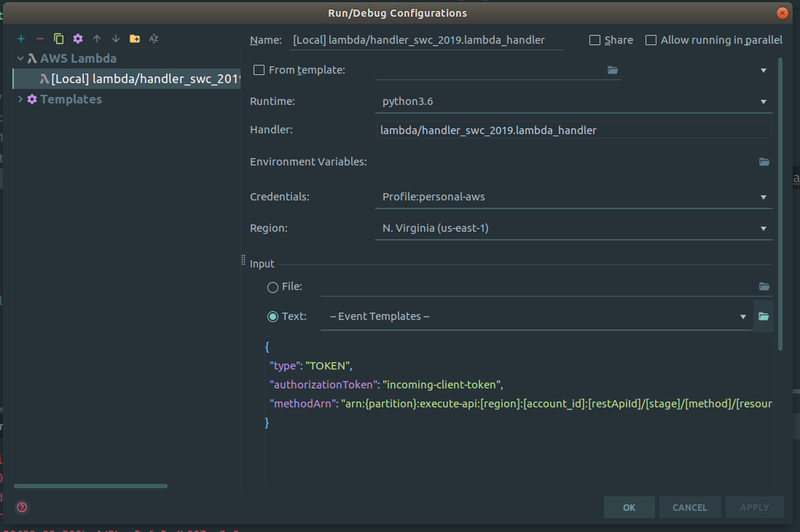Select the [Local] lambda handler configuration
The height and width of the screenshot is (532, 800).
click(127, 79)
